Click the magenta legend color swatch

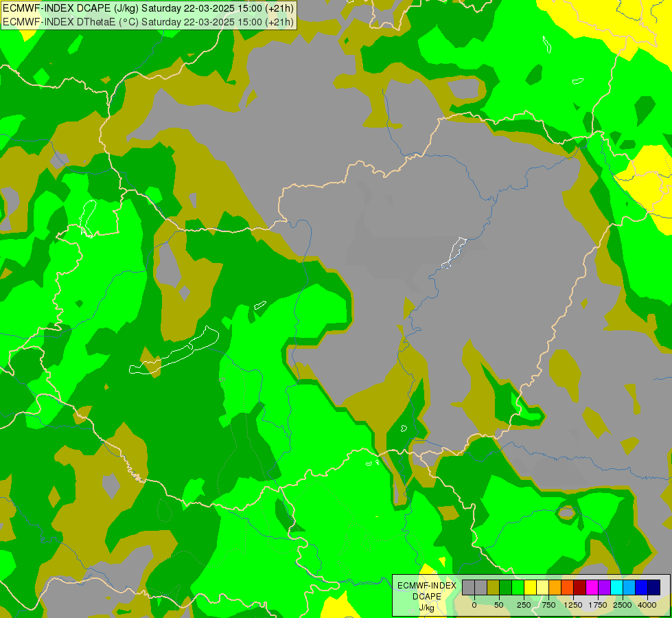pos(592,587)
